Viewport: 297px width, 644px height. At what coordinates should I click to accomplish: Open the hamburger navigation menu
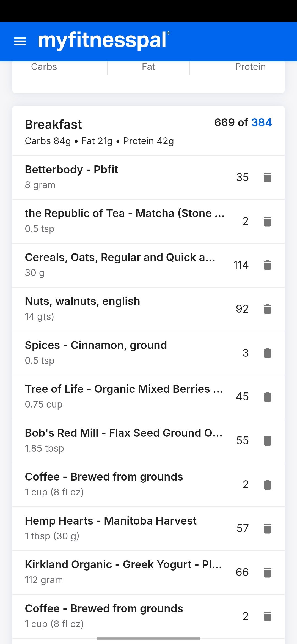20,42
